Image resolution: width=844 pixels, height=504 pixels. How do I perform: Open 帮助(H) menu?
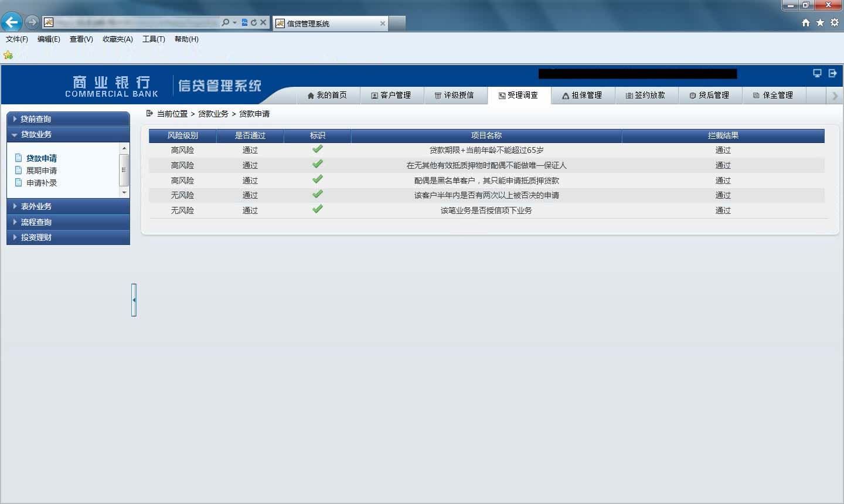click(186, 39)
